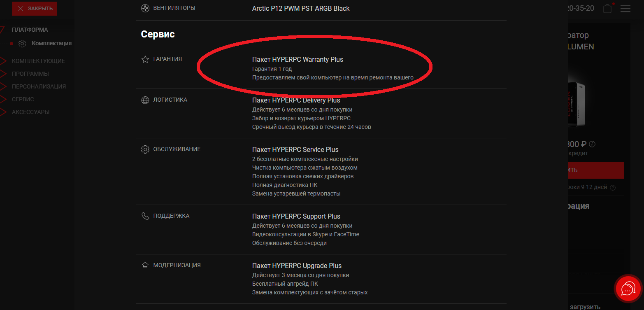Click the gear icon next to Комплектация
This screenshot has width=644, height=310.
[x=22, y=44]
